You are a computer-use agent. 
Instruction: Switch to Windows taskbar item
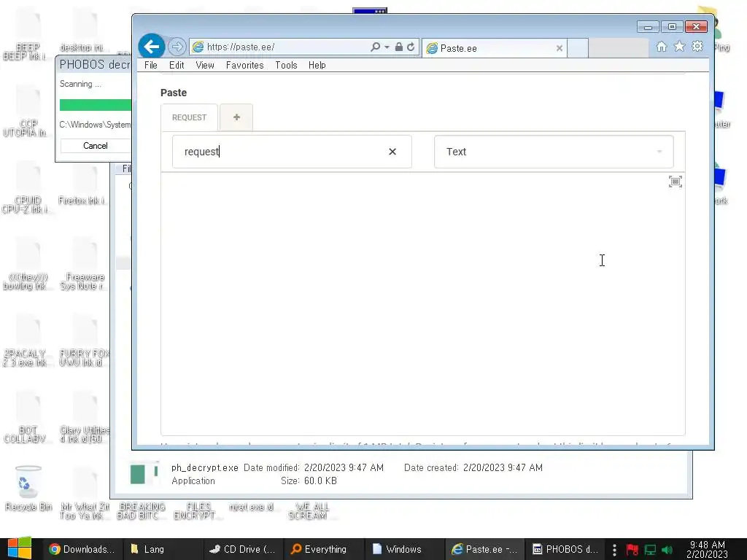[403, 549]
